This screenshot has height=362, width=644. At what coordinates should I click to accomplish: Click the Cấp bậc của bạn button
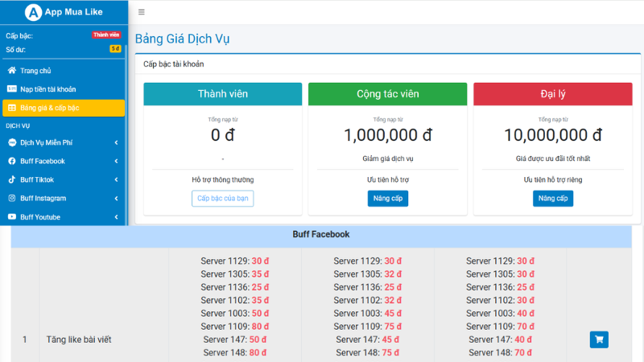pos(223,198)
